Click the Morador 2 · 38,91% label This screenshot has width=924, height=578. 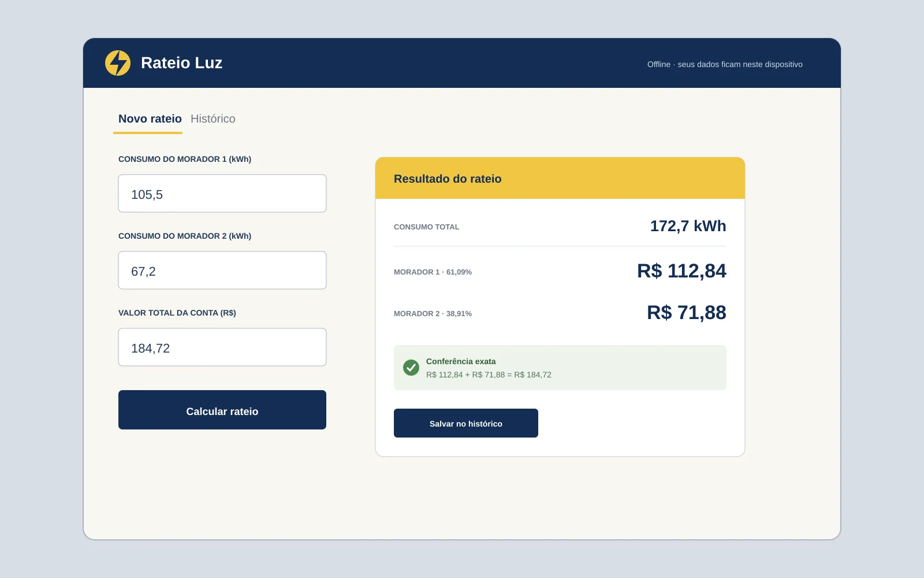click(433, 314)
